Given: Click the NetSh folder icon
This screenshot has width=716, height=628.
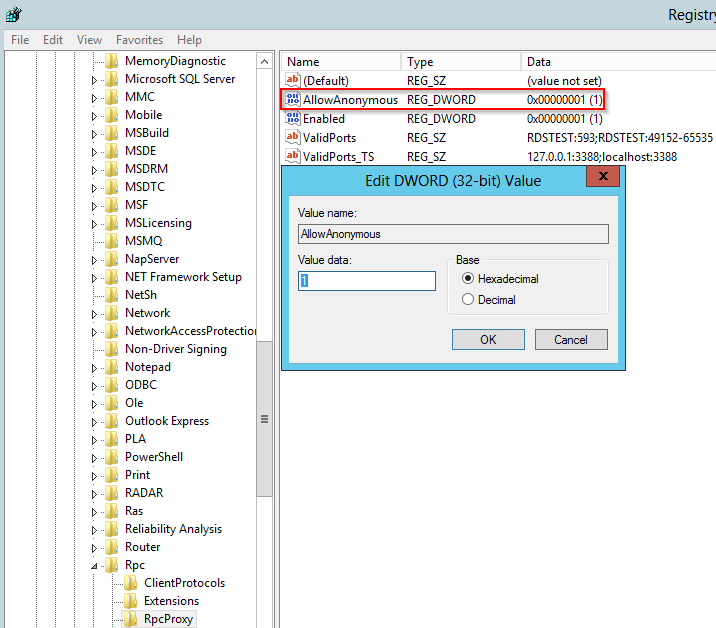Looking at the screenshot, I should tap(111, 295).
